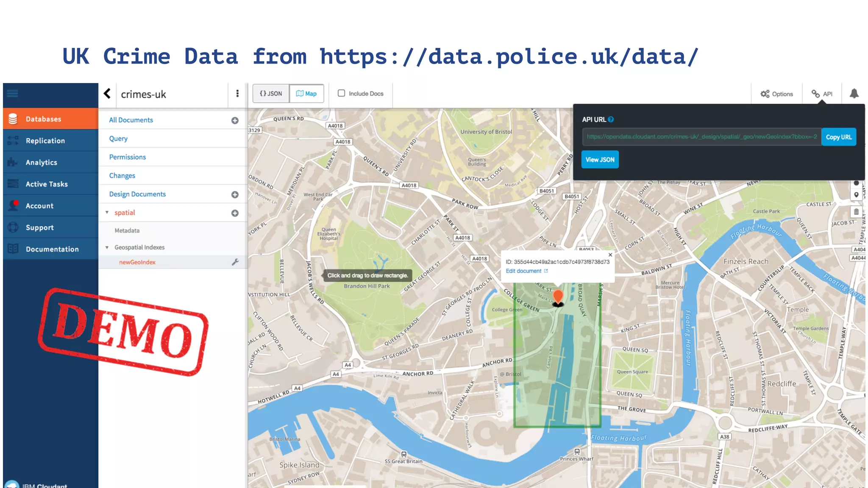Click the Support lifebuoy icon

tap(13, 227)
